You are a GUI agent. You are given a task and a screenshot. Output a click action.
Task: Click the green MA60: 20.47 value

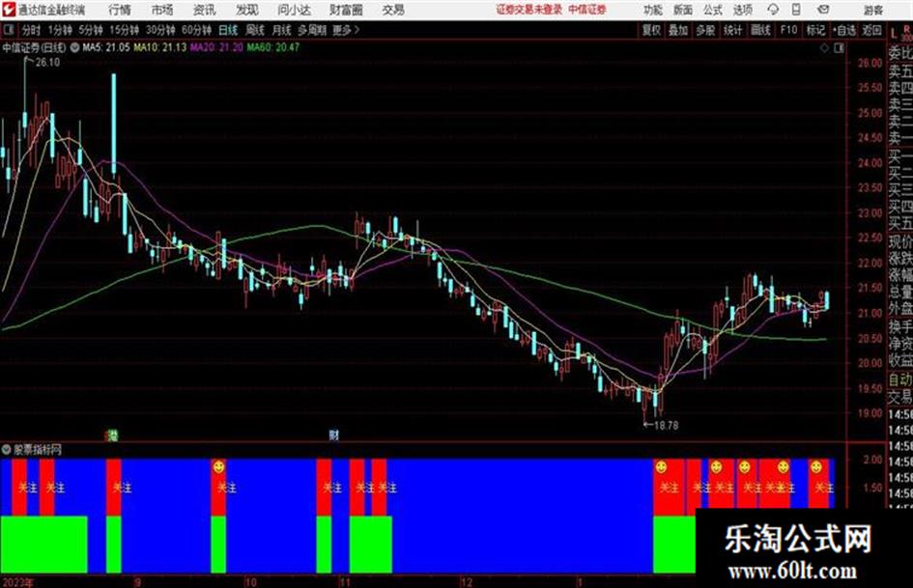[273, 47]
